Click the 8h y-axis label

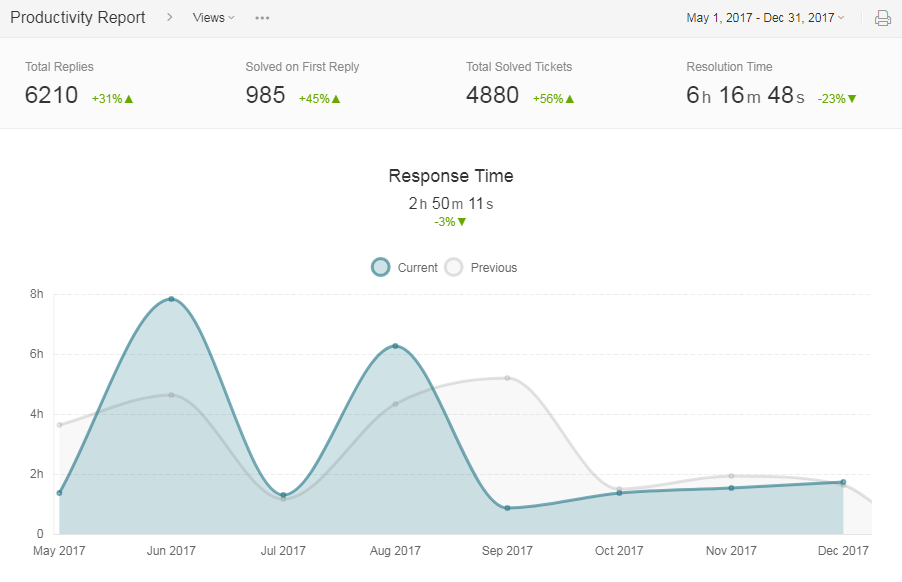pyautogui.click(x=36, y=294)
